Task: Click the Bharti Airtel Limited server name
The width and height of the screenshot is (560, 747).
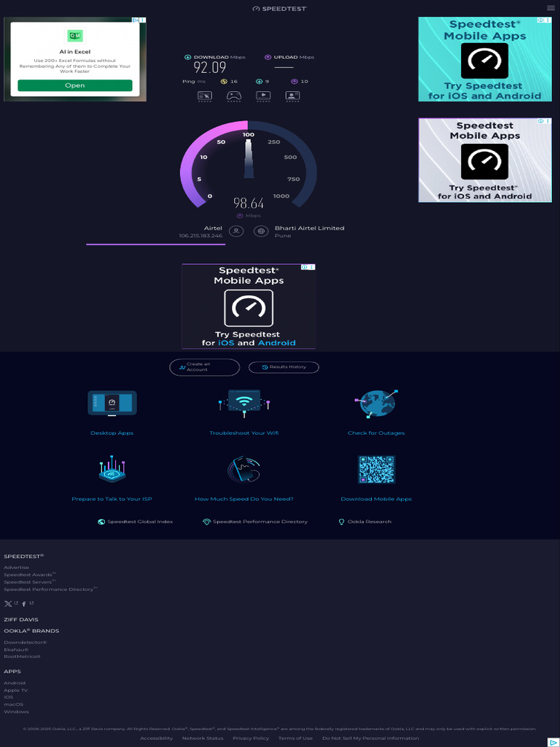Action: (309, 228)
